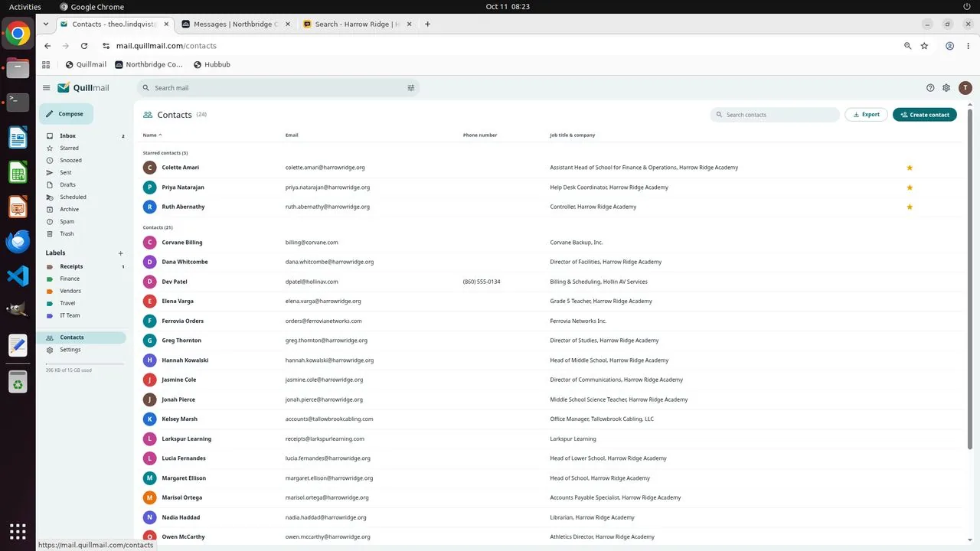The height and width of the screenshot is (551, 980).
Task: Open the Activities overview
Action: (x=25, y=7)
